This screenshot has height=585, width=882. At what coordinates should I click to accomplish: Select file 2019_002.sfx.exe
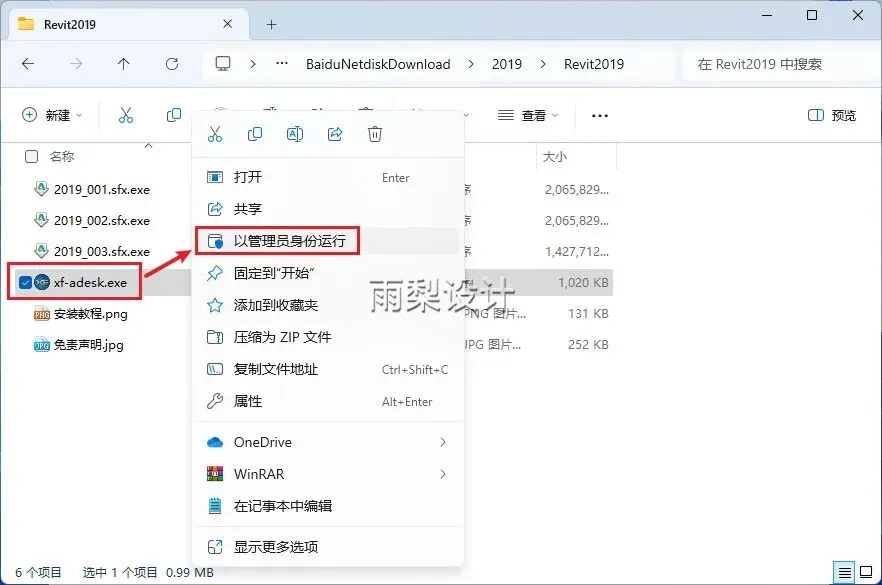pyautogui.click(x=102, y=220)
